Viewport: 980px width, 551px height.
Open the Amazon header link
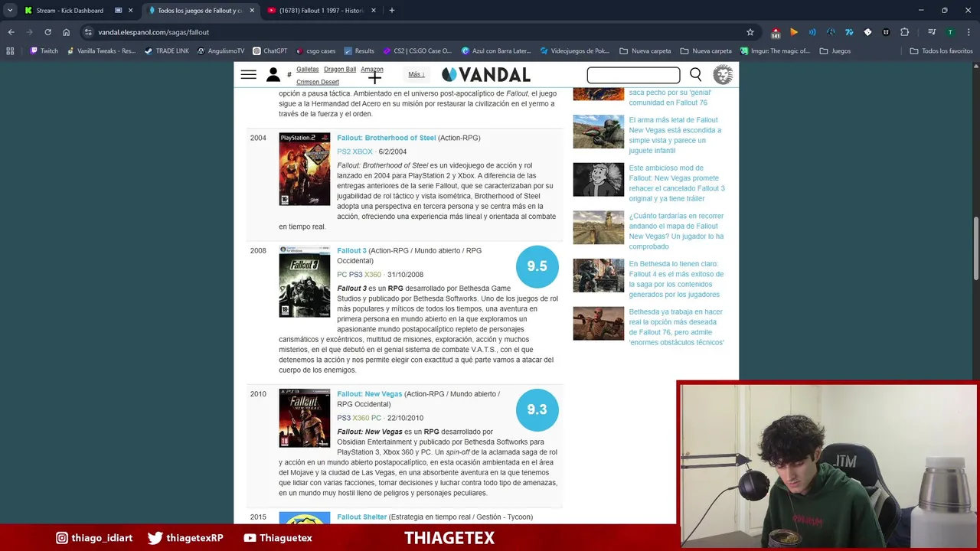pos(372,70)
